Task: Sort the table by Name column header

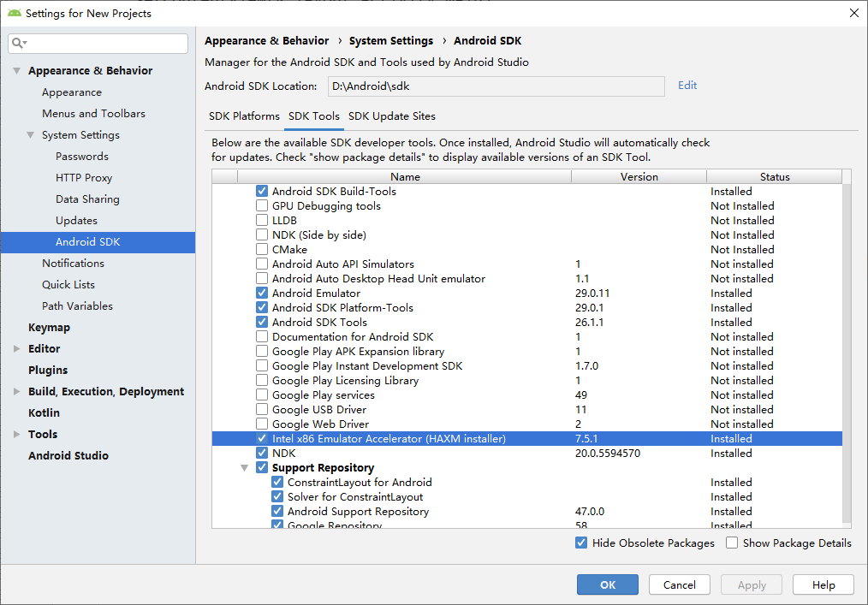Action: [x=405, y=176]
